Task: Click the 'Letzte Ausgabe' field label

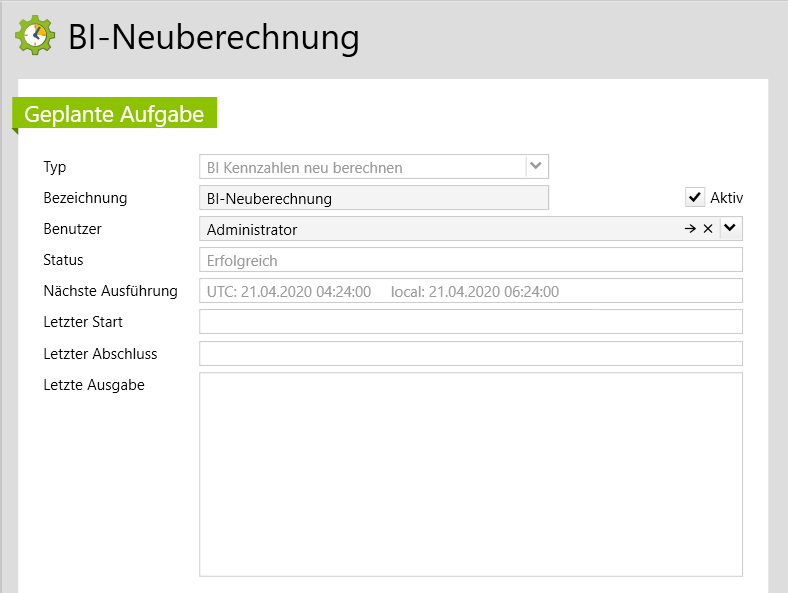Action: click(x=94, y=385)
